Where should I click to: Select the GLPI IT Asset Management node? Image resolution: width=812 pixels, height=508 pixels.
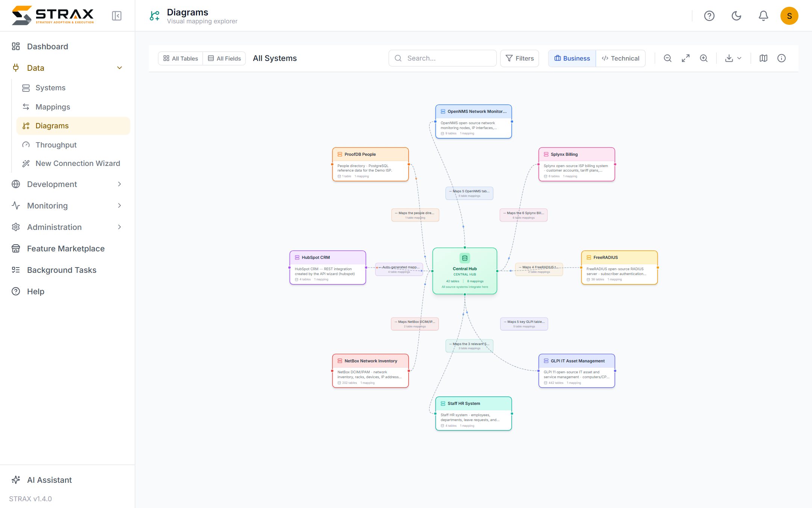point(577,371)
